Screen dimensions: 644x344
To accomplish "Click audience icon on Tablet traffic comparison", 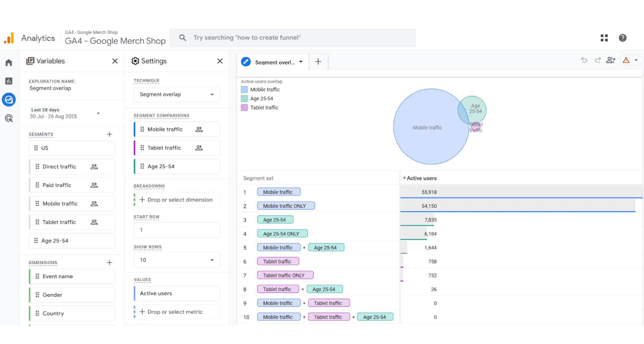I will click(199, 148).
